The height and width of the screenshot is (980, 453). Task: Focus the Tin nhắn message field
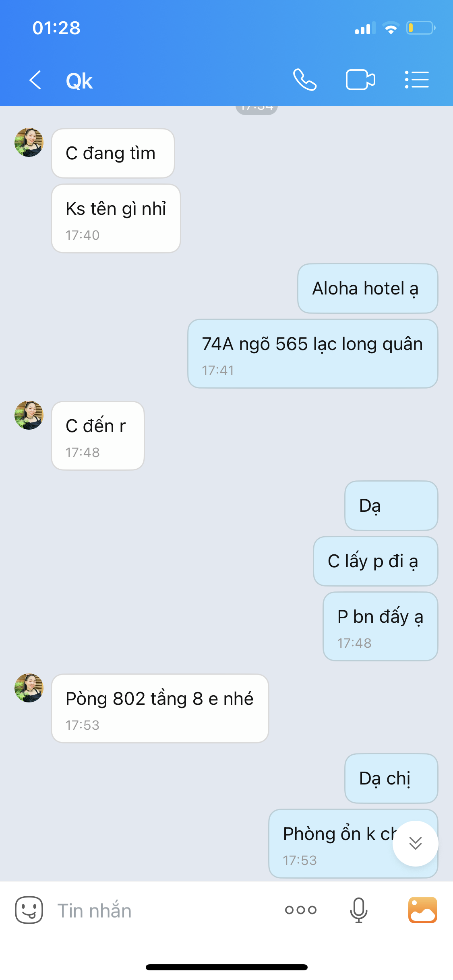(x=161, y=910)
